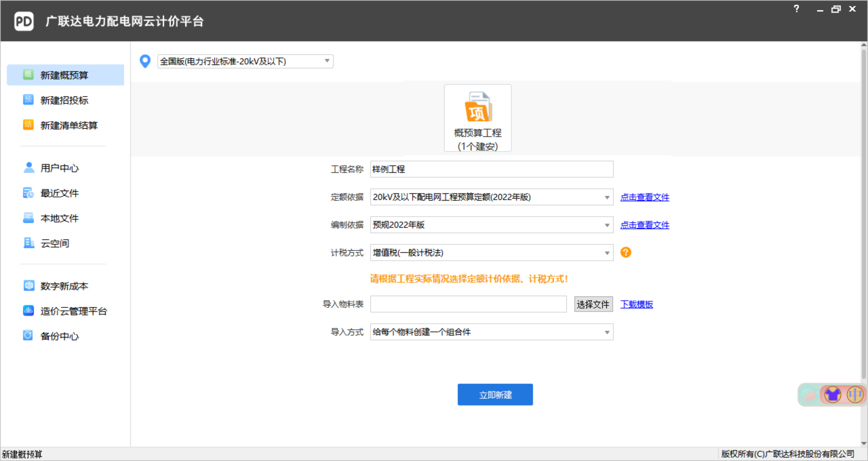Click the blue location pin icon
This screenshot has height=461, width=868.
[x=145, y=61]
